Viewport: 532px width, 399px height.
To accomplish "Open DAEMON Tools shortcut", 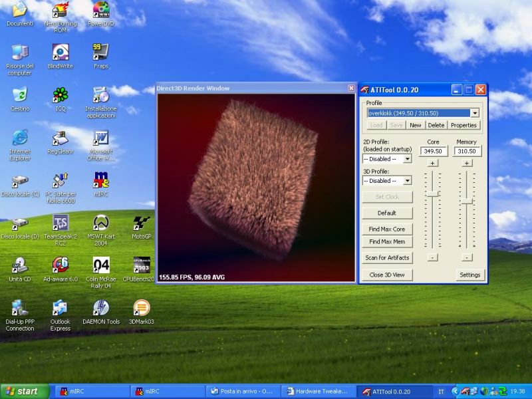I will 101,313.
